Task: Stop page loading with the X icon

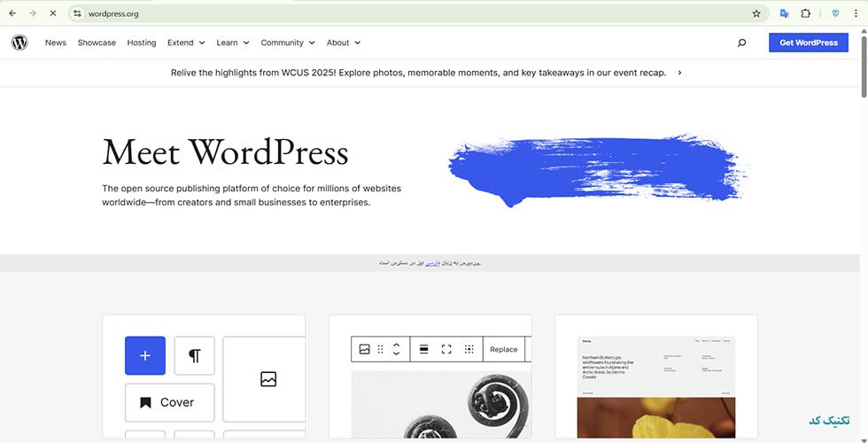Action: (53, 13)
